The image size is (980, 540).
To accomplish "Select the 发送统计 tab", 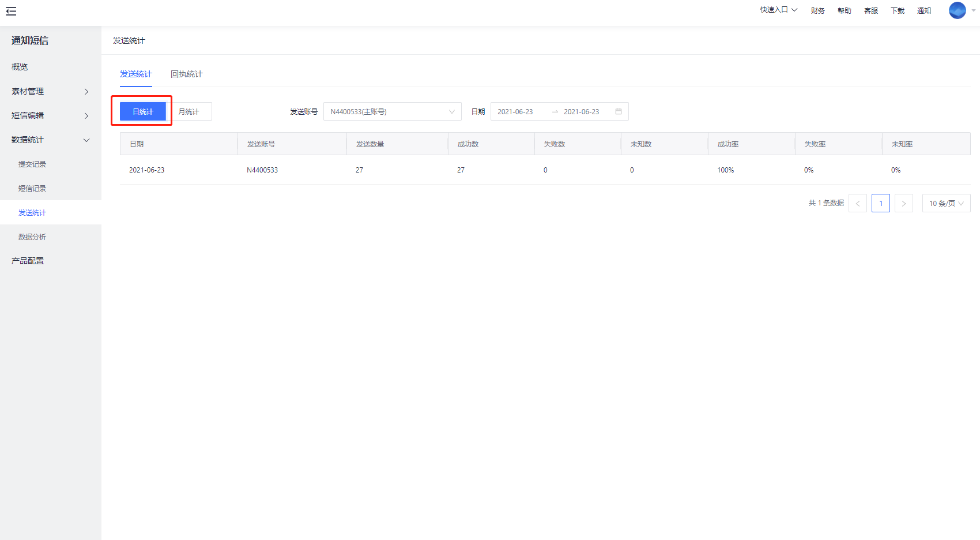I will click(136, 74).
